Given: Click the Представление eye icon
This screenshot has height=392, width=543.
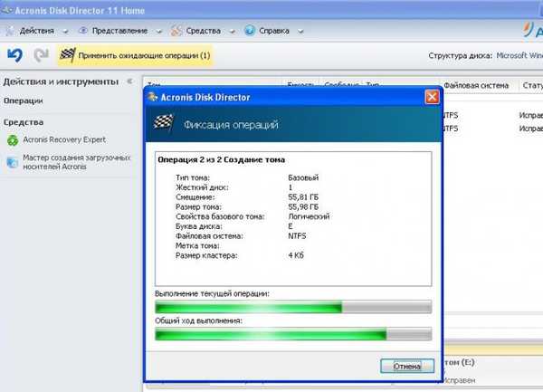Looking at the screenshot, I should tap(82, 31).
